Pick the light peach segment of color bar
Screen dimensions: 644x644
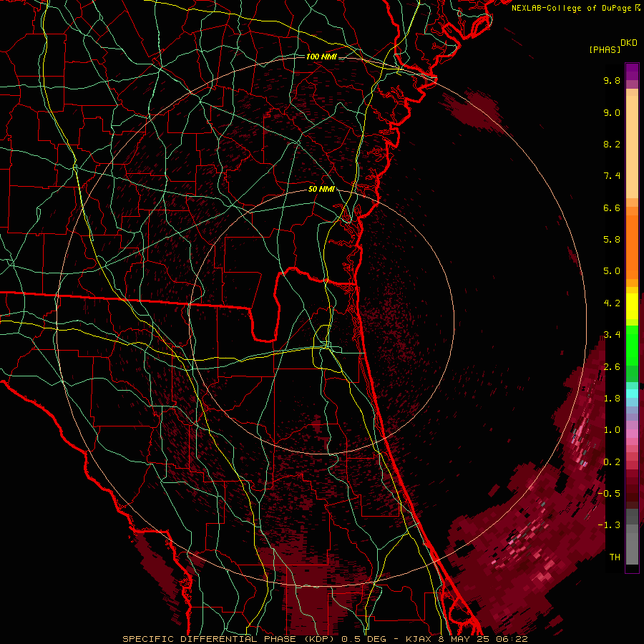632,147
